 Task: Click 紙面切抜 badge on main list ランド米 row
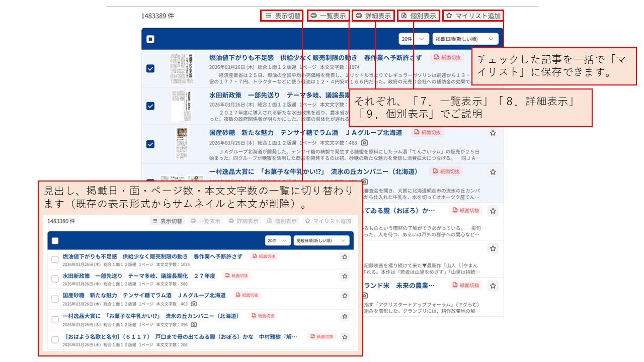[x=466, y=285]
